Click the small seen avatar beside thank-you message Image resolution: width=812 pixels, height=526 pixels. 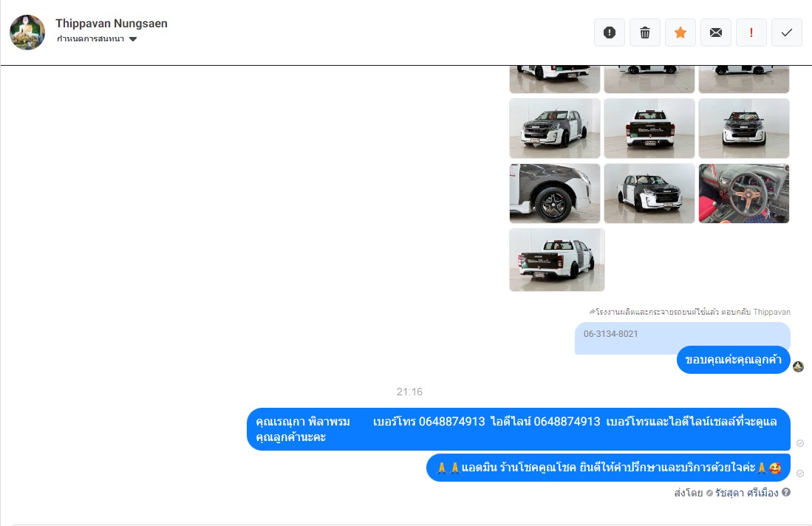tap(799, 366)
